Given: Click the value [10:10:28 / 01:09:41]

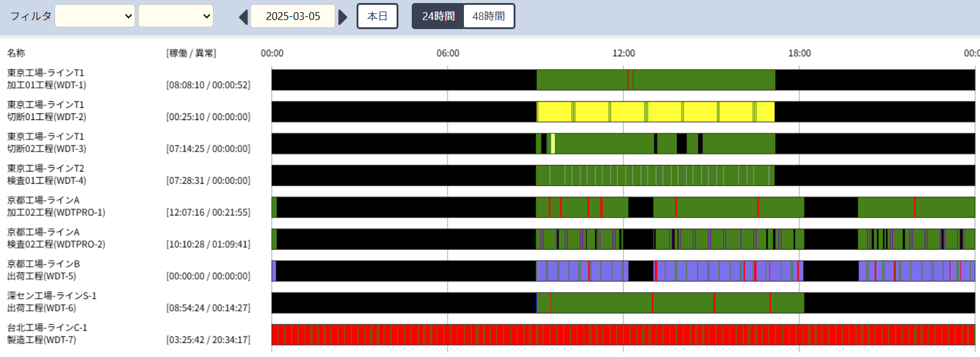Looking at the screenshot, I should [208, 244].
